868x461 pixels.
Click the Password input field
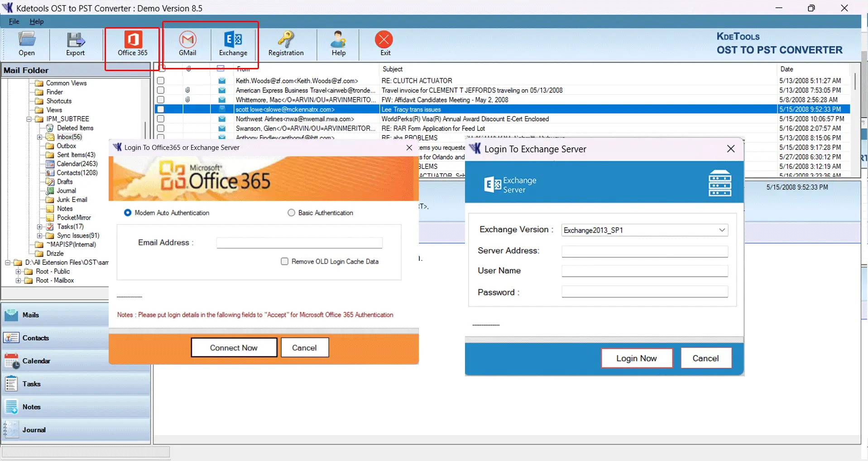645,292
